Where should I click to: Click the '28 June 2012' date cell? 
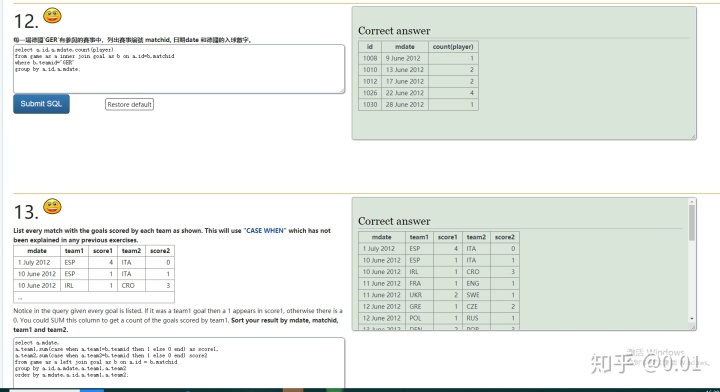pyautogui.click(x=405, y=104)
